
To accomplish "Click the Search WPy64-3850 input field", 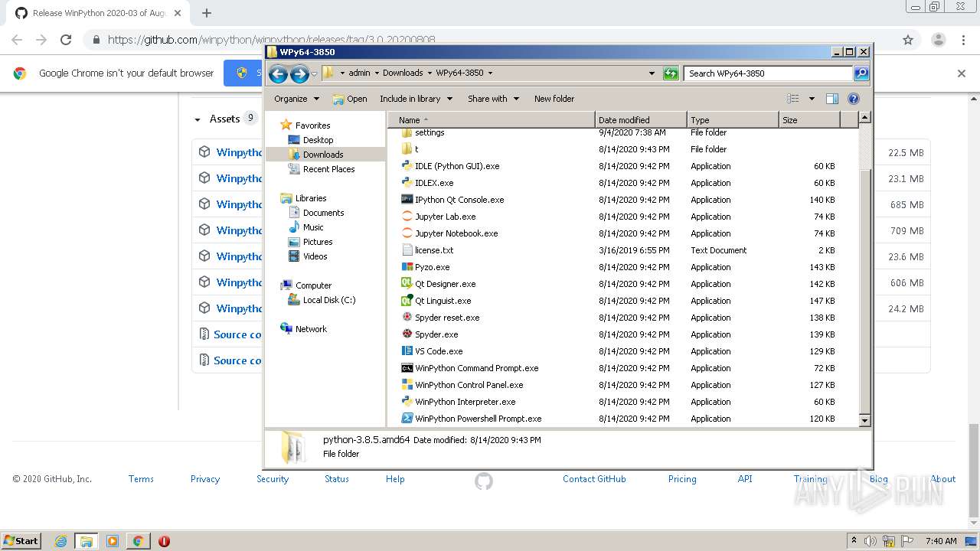I will point(768,73).
